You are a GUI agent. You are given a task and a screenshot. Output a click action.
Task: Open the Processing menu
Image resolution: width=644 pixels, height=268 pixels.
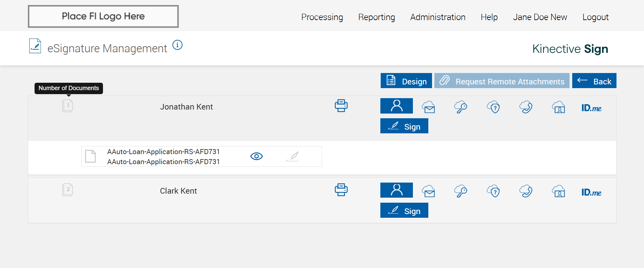click(322, 17)
